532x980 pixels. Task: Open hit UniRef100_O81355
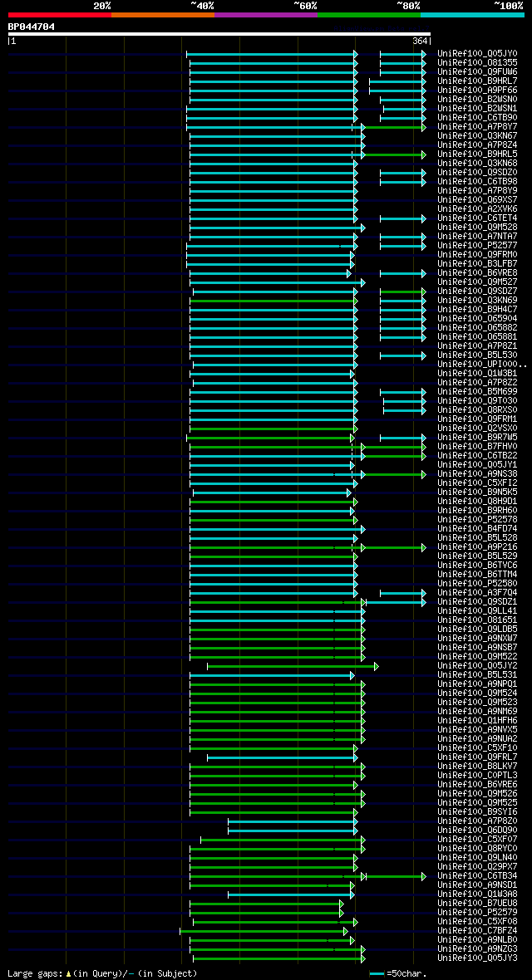click(x=477, y=63)
